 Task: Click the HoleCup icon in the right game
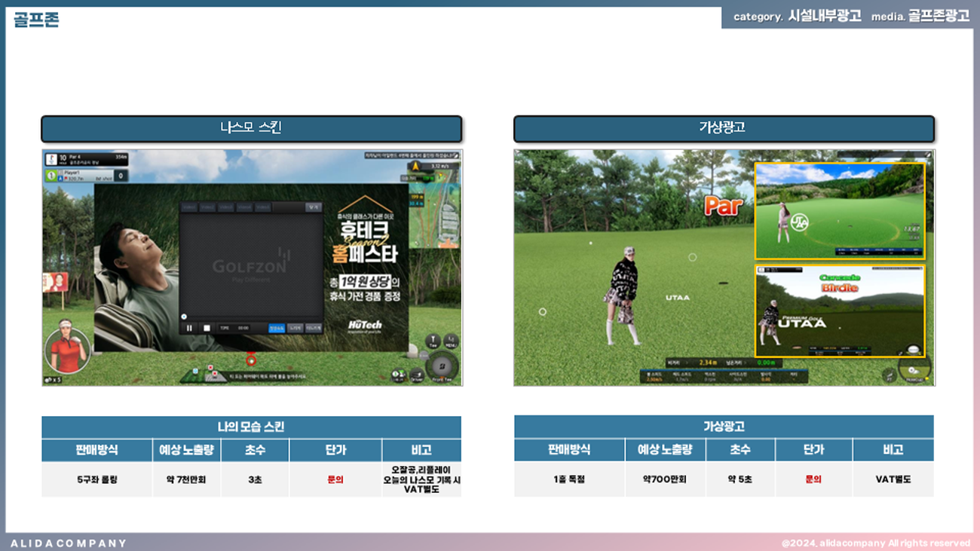tap(916, 369)
